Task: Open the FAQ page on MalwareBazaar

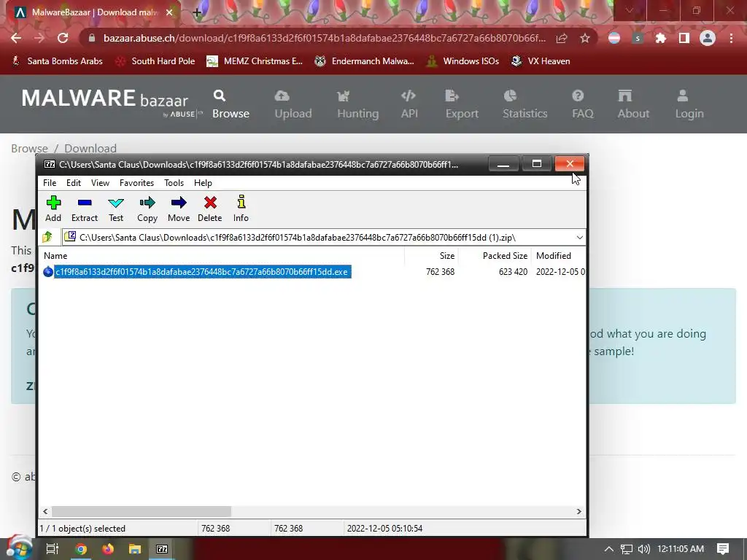Action: [x=583, y=104]
